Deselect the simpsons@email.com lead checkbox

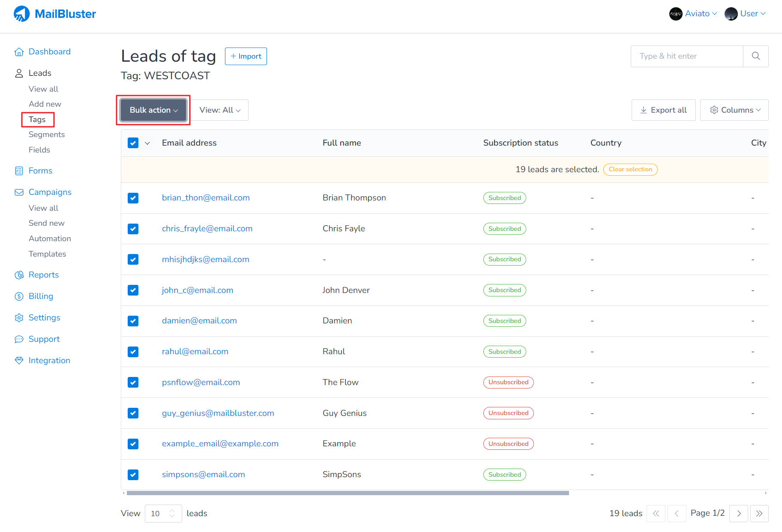(133, 475)
